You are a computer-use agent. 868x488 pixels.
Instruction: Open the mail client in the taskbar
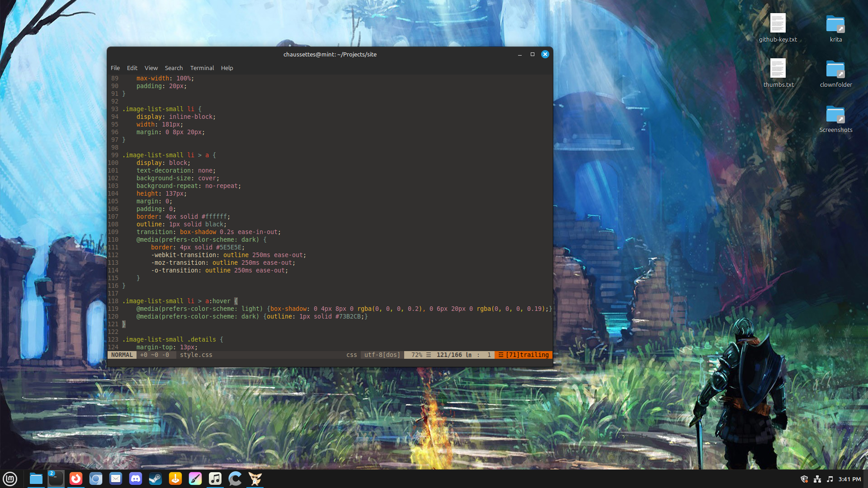point(116,479)
